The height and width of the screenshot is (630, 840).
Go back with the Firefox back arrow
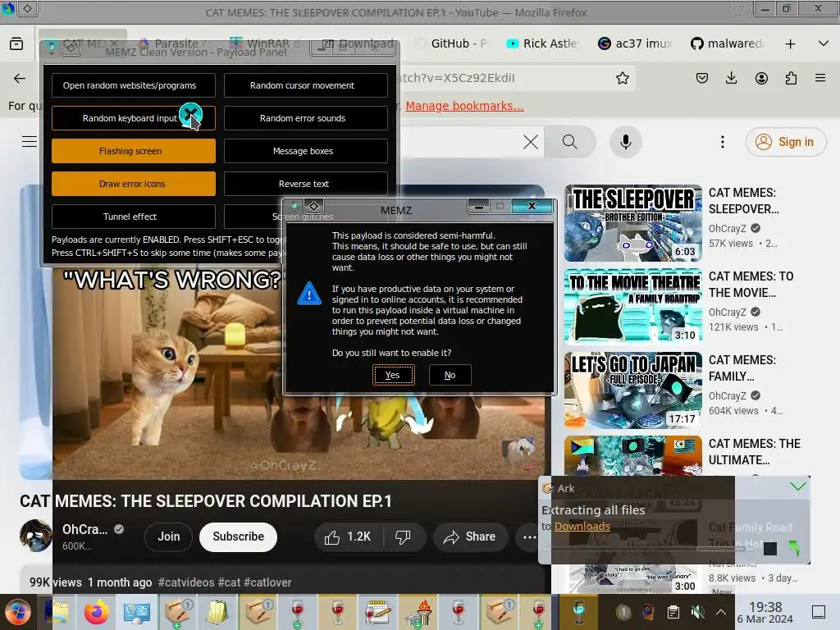point(20,78)
